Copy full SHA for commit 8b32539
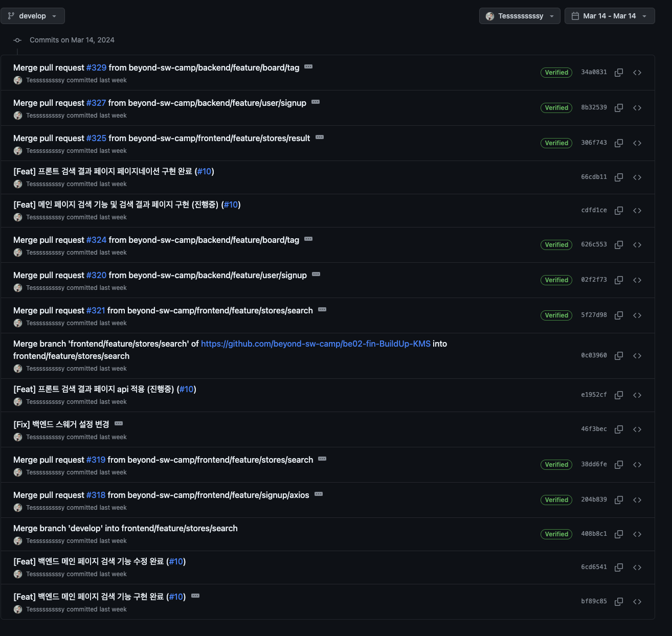This screenshot has height=636, width=672. pos(619,108)
